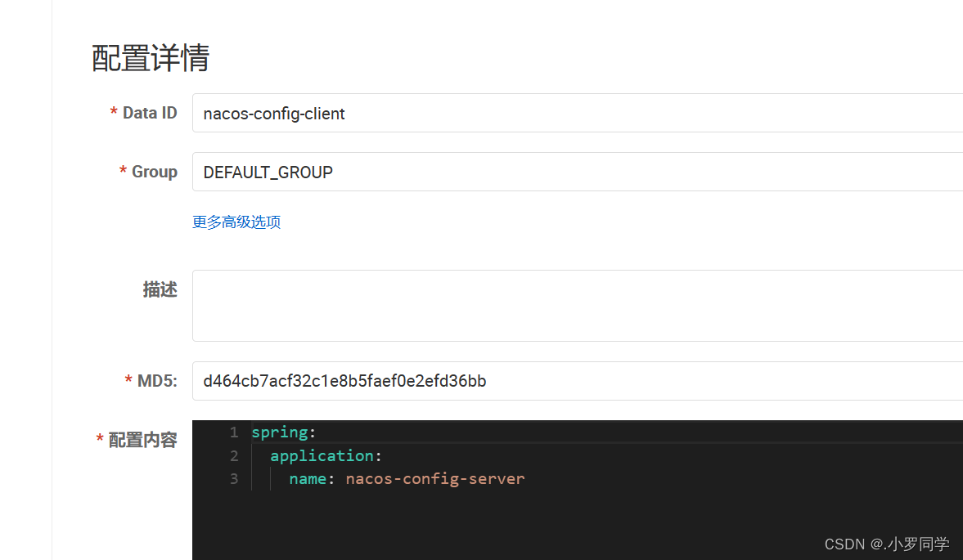The image size is (963, 560).
Task: Click line number 3 in the editor gutter
Action: click(x=234, y=479)
